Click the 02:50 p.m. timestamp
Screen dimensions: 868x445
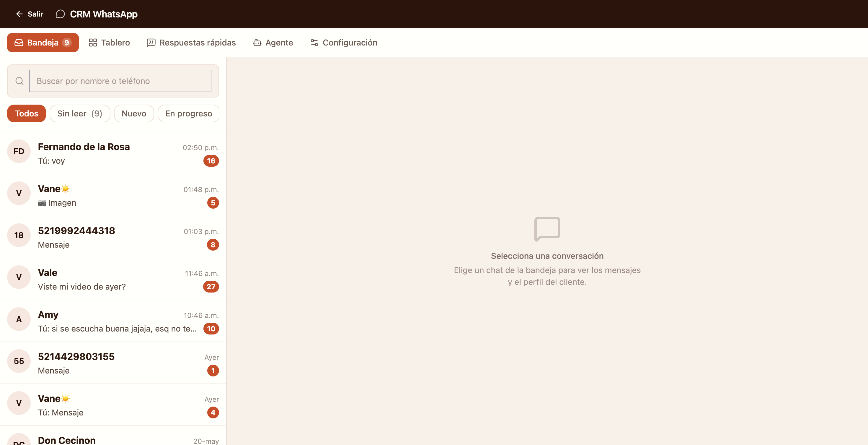pyautogui.click(x=200, y=148)
